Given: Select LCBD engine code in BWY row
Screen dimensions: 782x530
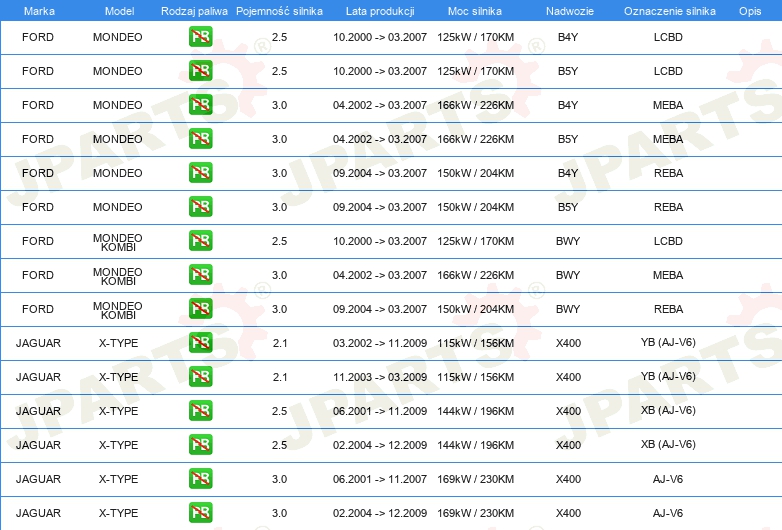Looking at the screenshot, I should point(668,241).
